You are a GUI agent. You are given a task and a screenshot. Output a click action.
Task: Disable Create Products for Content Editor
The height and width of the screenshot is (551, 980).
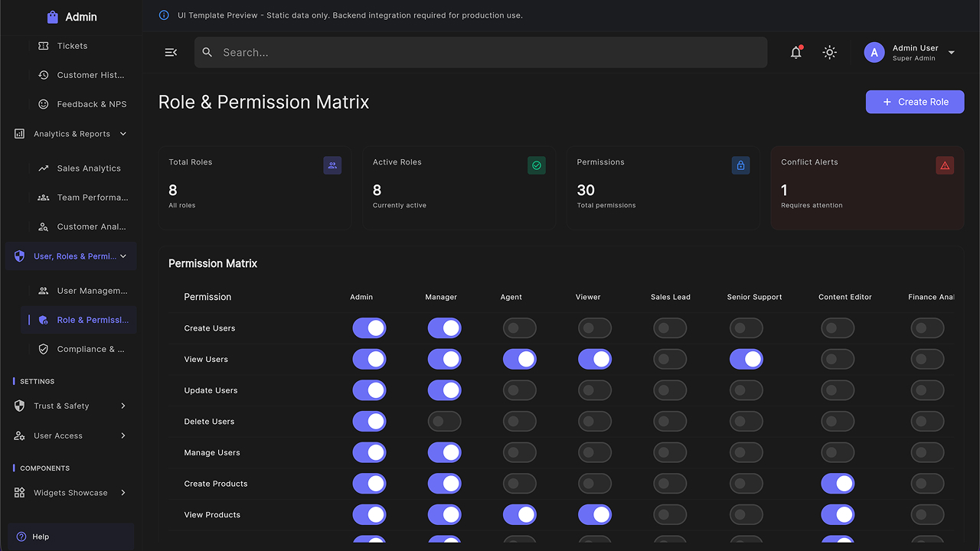[838, 484]
